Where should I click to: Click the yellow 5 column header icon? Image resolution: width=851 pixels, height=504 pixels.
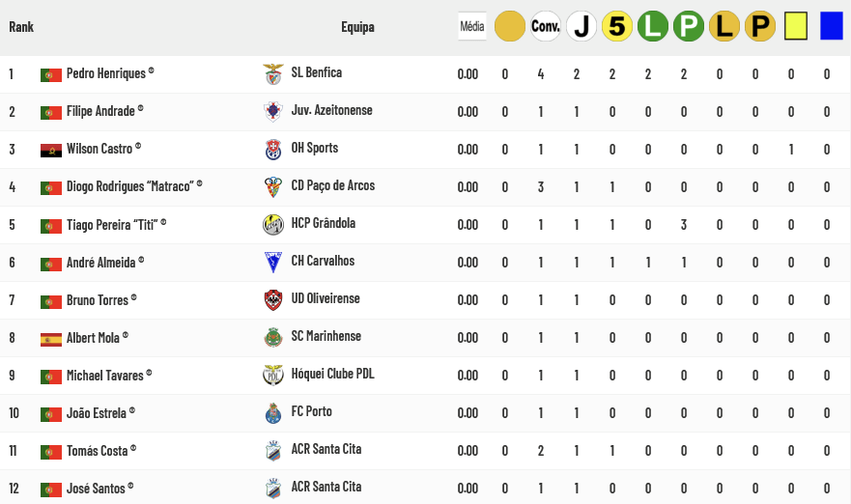[x=617, y=26]
